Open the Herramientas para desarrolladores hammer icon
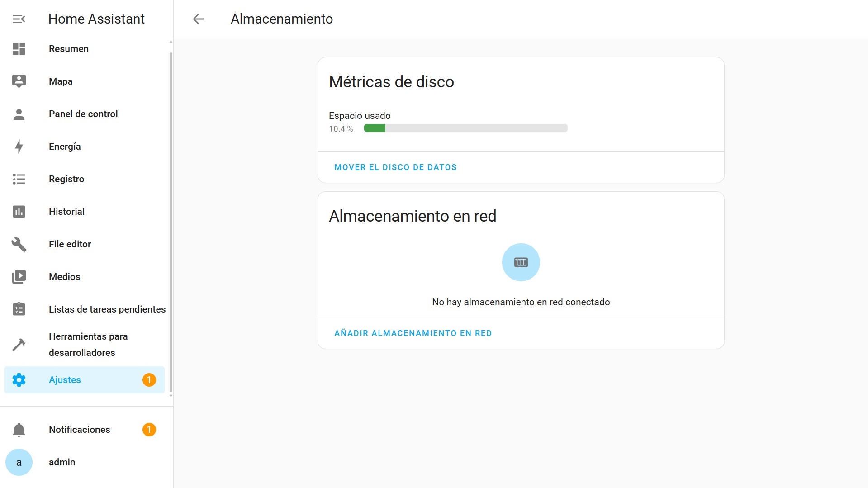Screen dimensions: 868x488 [19, 345]
